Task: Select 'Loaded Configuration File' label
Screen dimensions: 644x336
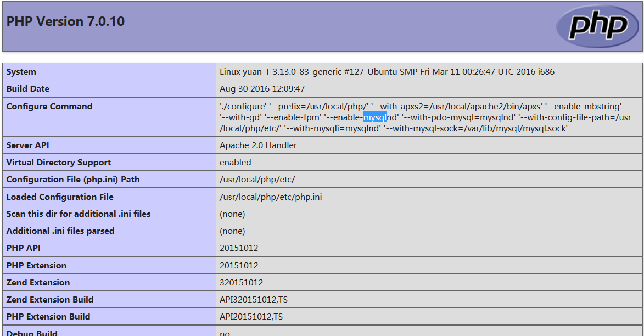Action: pyautogui.click(x=59, y=197)
